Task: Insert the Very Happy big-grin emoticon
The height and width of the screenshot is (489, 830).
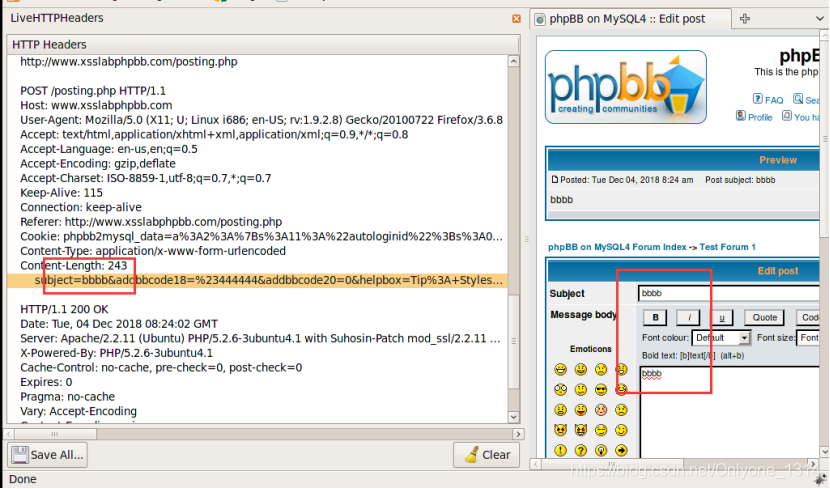Action: (561, 369)
